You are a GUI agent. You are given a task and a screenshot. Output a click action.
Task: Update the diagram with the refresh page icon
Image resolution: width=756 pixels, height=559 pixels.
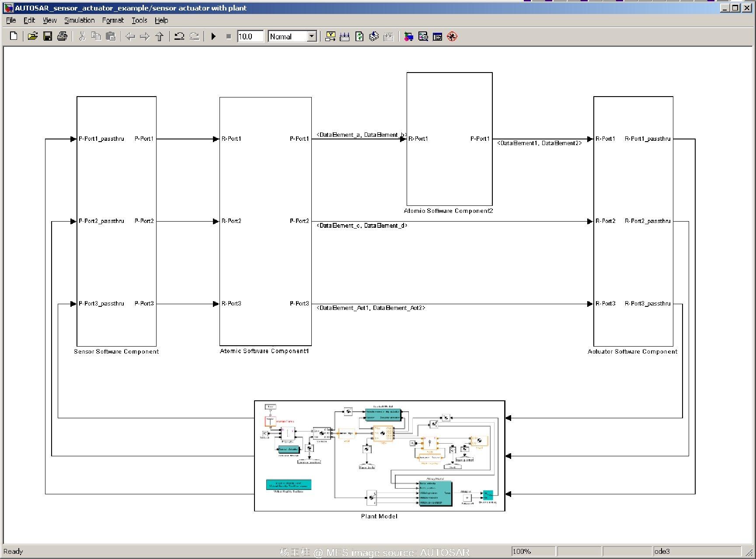click(x=359, y=36)
